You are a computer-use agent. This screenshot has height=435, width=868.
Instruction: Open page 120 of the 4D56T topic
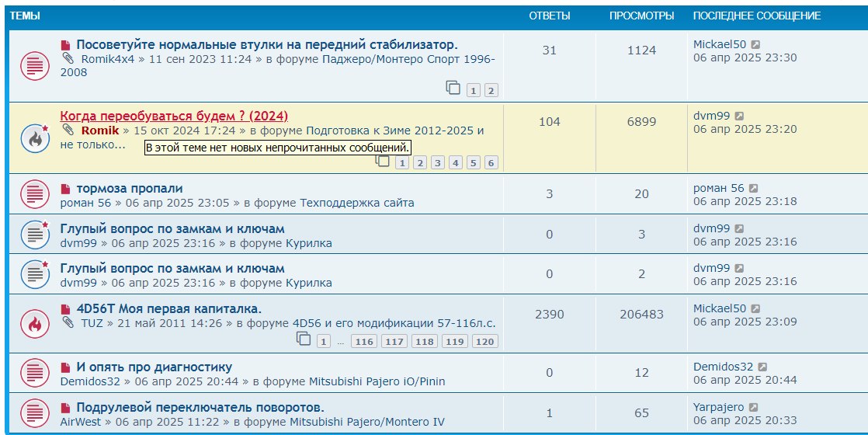tap(485, 341)
